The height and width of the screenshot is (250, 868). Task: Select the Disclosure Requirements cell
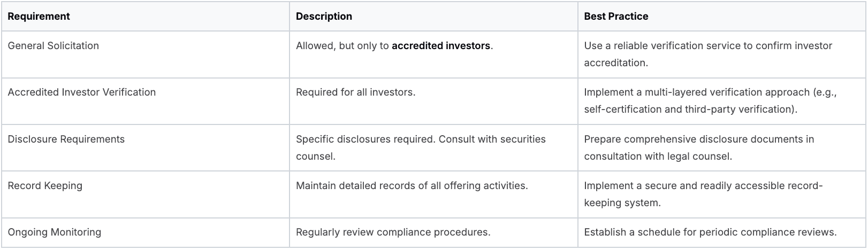pos(66,139)
